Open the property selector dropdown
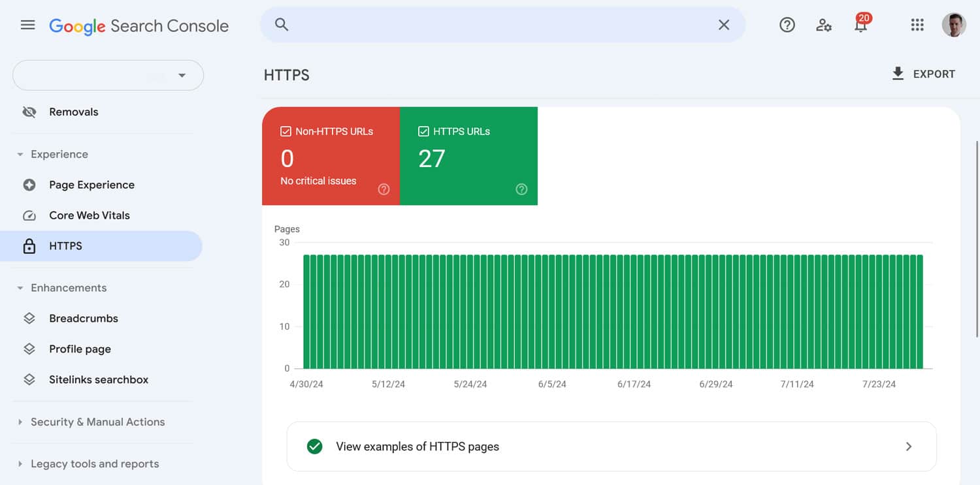 [x=108, y=75]
